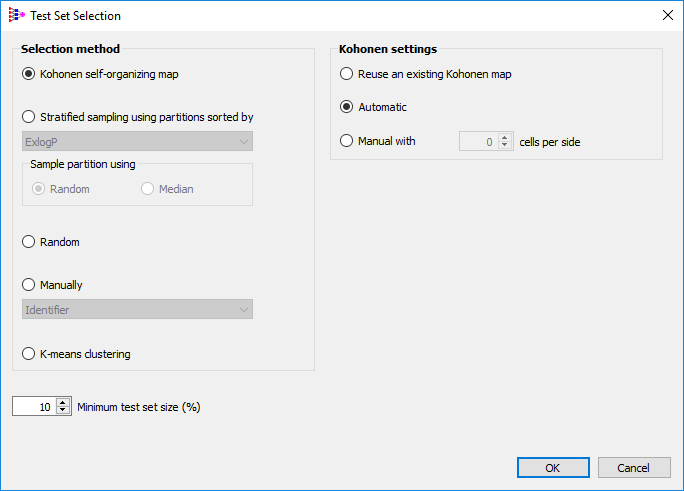
Task: Click the 'Minimum test set size (%)' label
Action: click(139, 407)
